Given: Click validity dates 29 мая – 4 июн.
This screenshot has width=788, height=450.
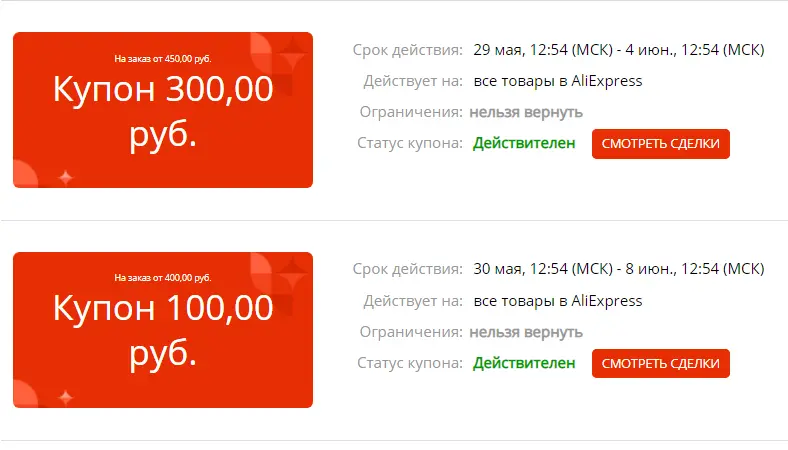Looking at the screenshot, I should tap(619, 50).
